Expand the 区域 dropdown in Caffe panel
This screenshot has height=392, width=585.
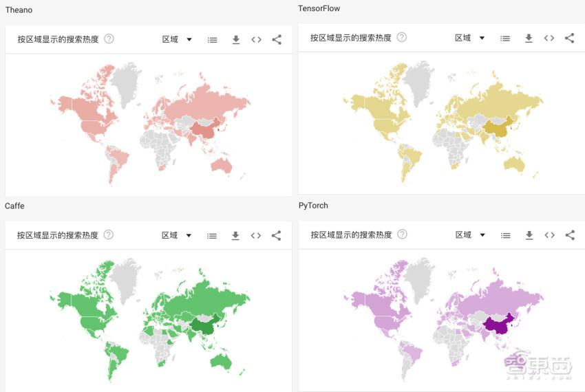pyautogui.click(x=177, y=236)
